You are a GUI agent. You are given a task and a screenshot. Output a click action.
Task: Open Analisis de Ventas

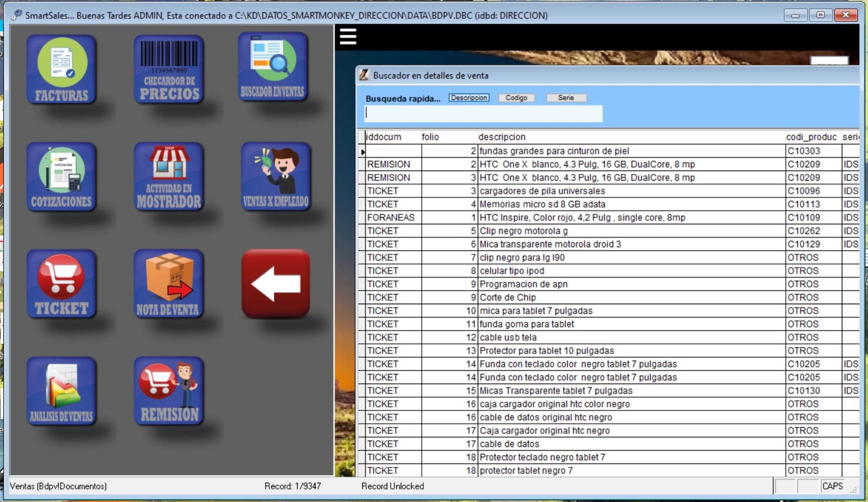[61, 391]
